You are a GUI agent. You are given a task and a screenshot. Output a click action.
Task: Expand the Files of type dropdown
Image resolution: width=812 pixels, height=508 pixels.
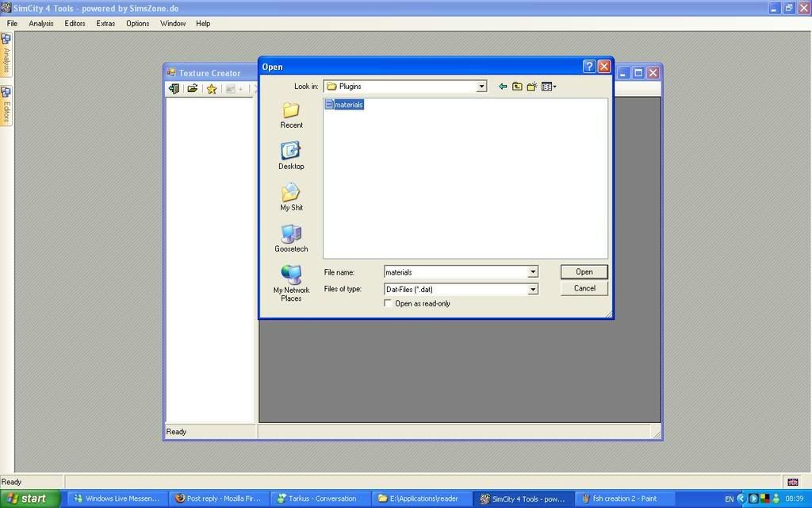(533, 289)
